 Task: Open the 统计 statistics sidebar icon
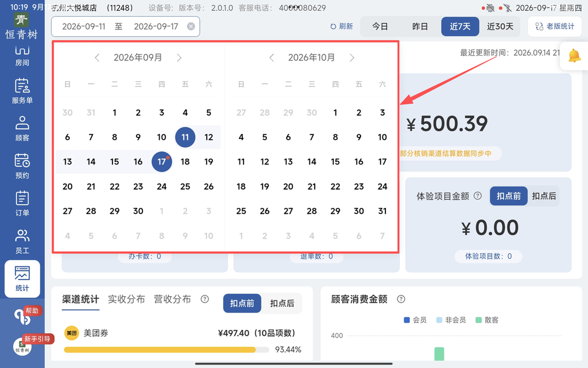point(22,279)
